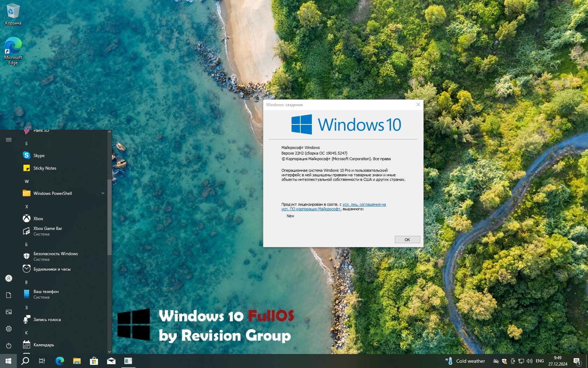Screen dimensions: 588x368
Task: Open the license agreement link
Action: pyautogui.click(x=364, y=205)
